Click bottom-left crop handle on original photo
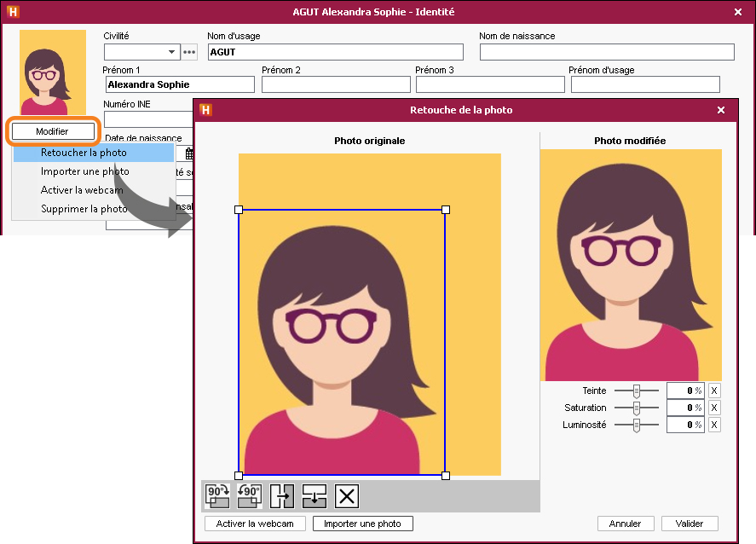This screenshot has width=756, height=544. [x=238, y=476]
